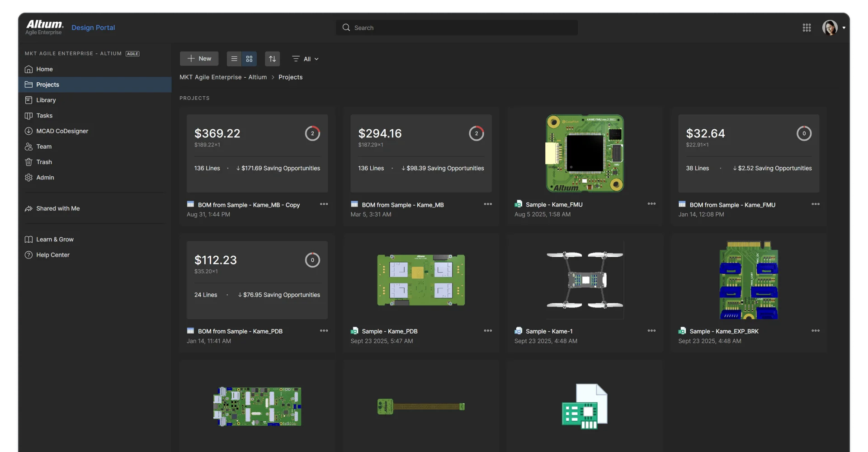Open options for Sample - Kame_EXP_BRK
The image size is (868, 452).
816,331
